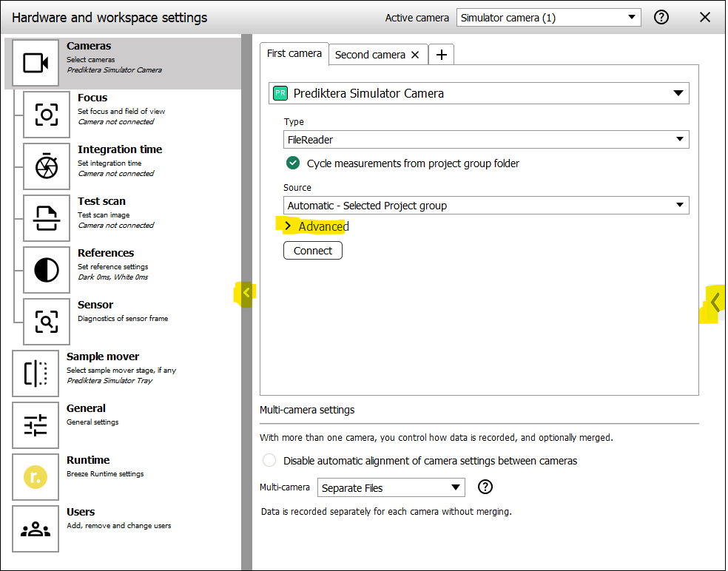This screenshot has width=728, height=571.
Task: Switch to the Second camera tab
Action: click(370, 55)
